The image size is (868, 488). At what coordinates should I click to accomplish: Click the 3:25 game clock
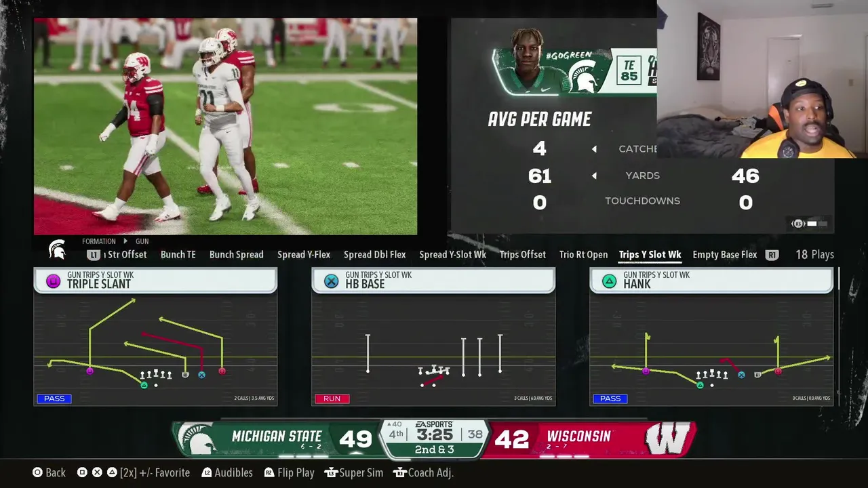434,434
